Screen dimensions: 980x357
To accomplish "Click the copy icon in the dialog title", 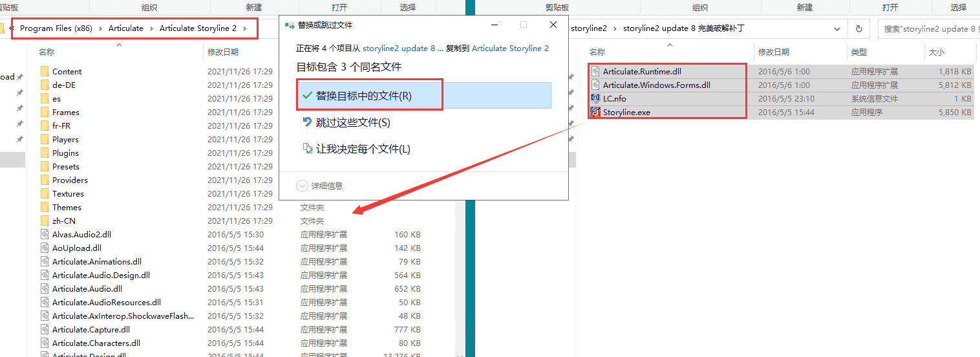I will 290,25.
